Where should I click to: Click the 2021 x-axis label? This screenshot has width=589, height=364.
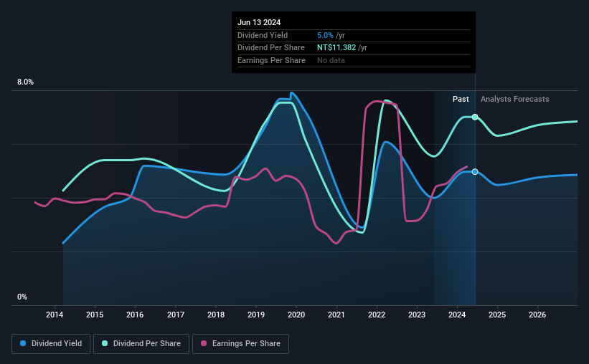pyautogui.click(x=336, y=315)
